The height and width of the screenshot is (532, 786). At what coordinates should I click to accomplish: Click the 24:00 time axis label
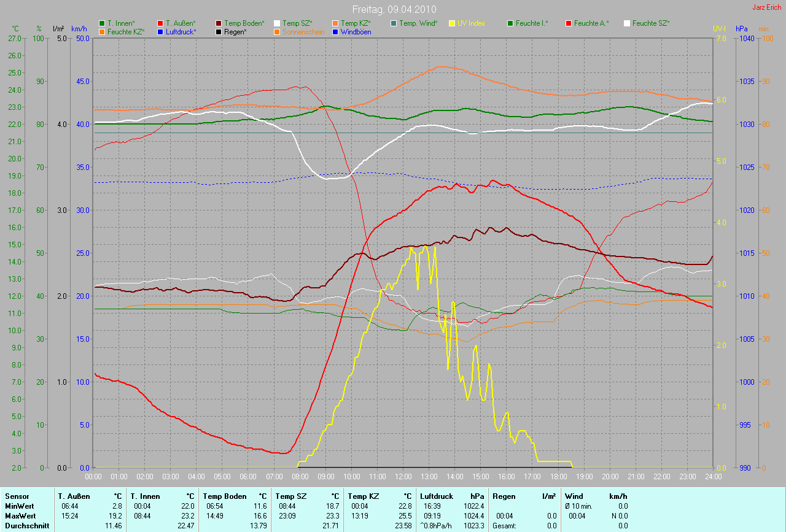click(x=712, y=476)
